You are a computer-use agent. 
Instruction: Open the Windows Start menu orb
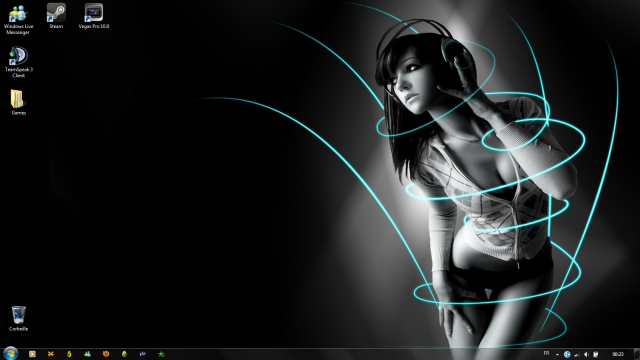[x=10, y=353]
